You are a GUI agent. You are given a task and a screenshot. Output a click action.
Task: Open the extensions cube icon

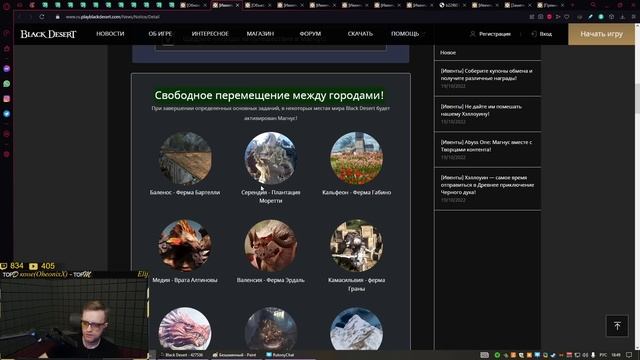point(611,17)
